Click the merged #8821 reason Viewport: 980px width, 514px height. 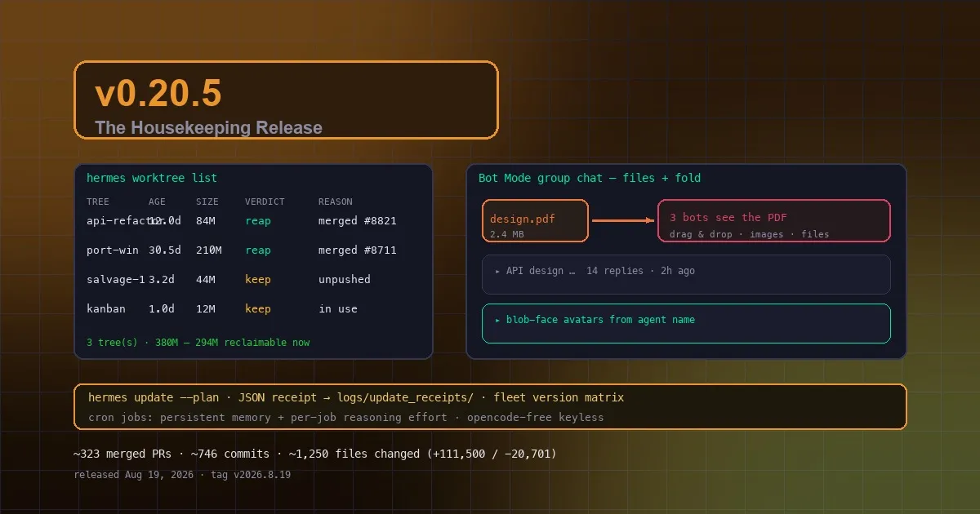point(358,221)
